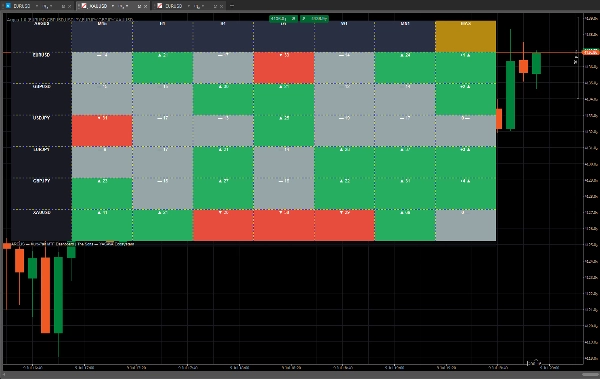
Task: Click the EURJPY row label in dashboard
Action: pos(41,149)
